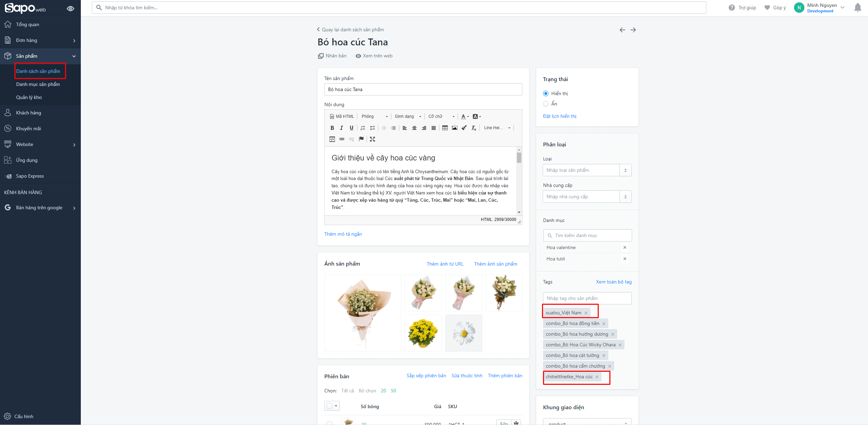Remove the Hoa valentine category
868x425 pixels.
click(x=625, y=247)
